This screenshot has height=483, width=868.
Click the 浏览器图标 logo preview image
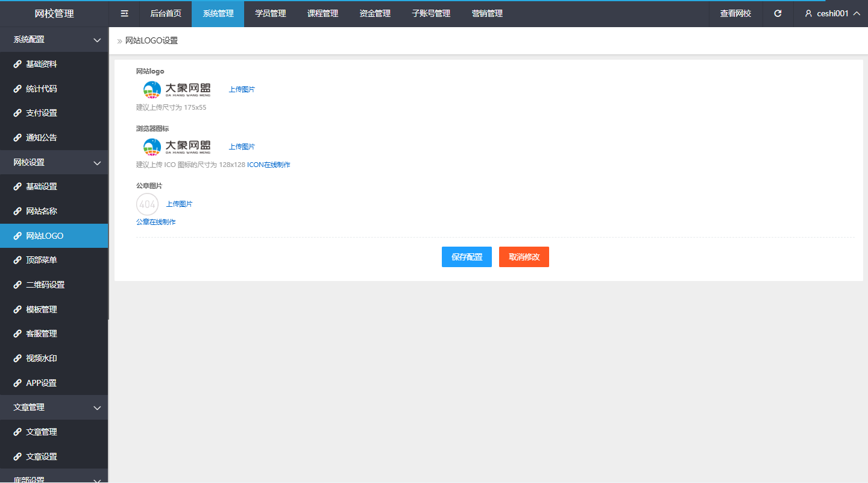[x=177, y=147]
